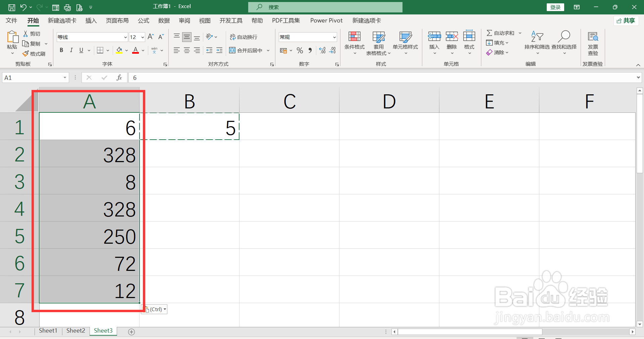Toggle italic formatting
This screenshot has height=339, width=644.
tap(71, 50)
